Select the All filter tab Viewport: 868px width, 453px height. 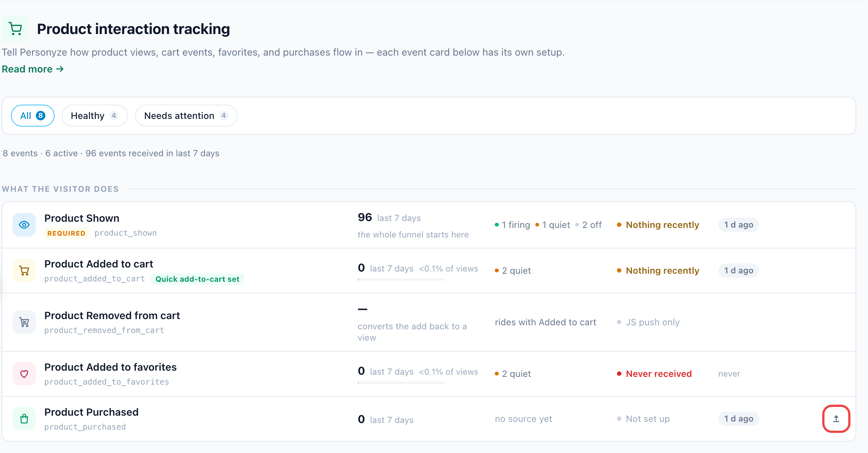(33, 116)
